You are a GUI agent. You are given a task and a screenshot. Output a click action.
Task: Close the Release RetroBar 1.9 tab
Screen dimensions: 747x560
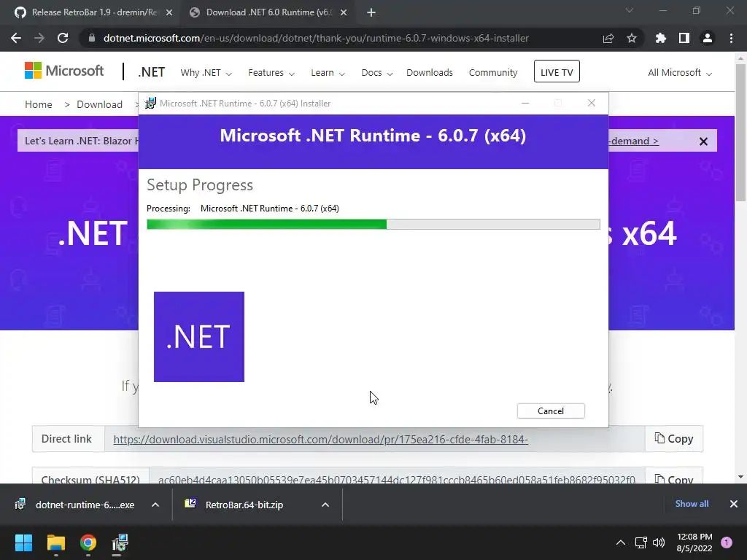point(169,12)
